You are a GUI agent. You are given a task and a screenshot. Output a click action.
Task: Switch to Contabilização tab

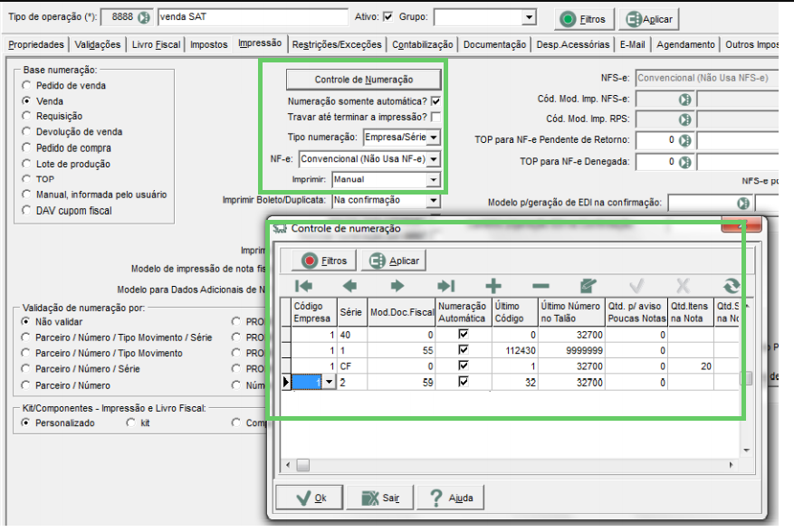(x=422, y=44)
